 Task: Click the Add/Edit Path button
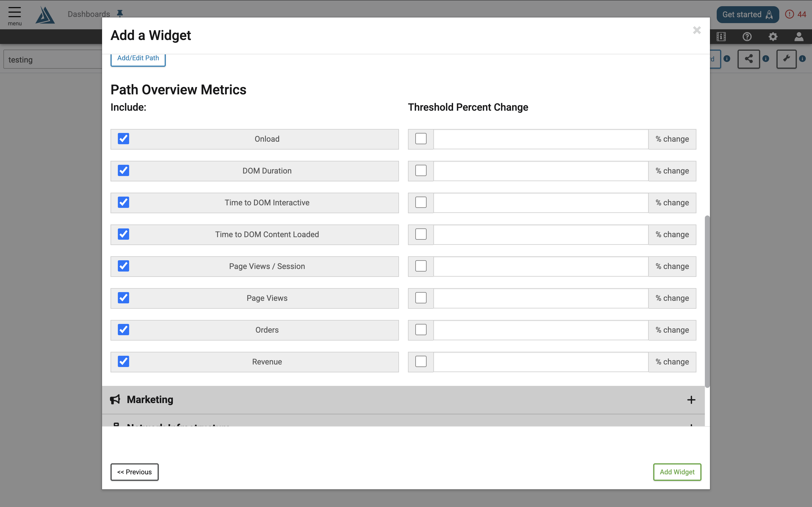(x=138, y=59)
